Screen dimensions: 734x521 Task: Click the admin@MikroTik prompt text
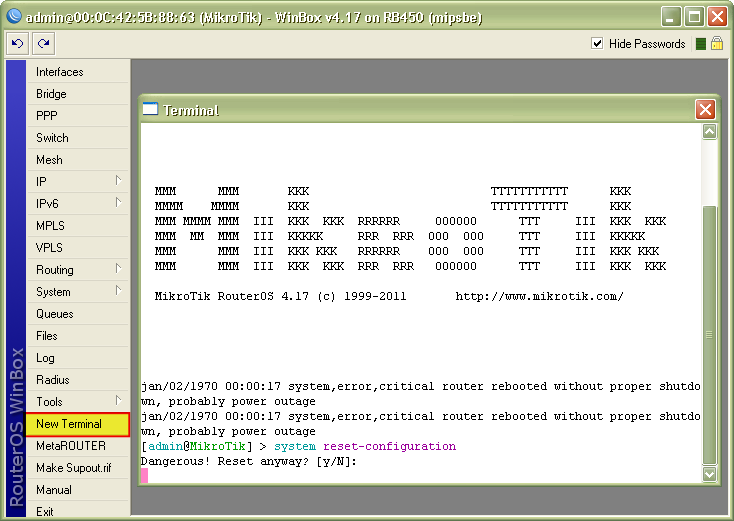197,446
